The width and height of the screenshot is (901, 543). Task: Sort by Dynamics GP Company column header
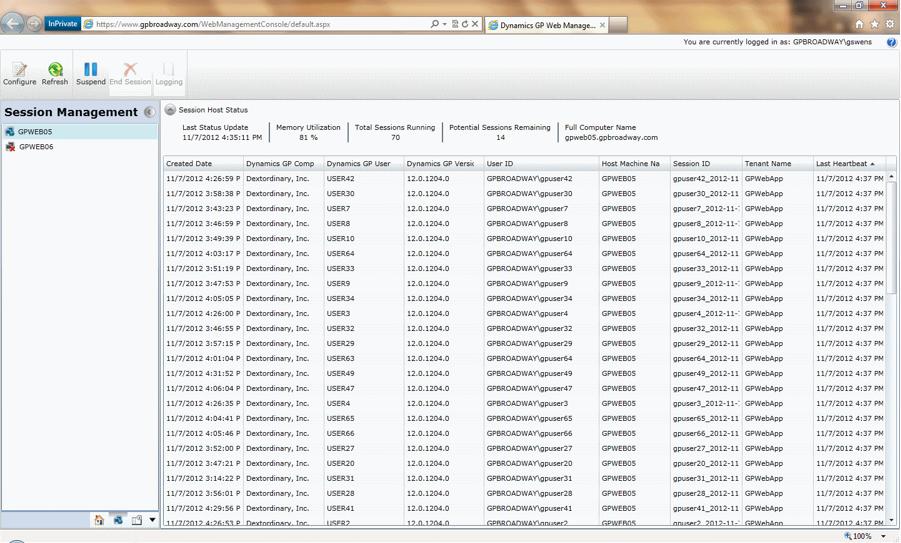(x=284, y=164)
